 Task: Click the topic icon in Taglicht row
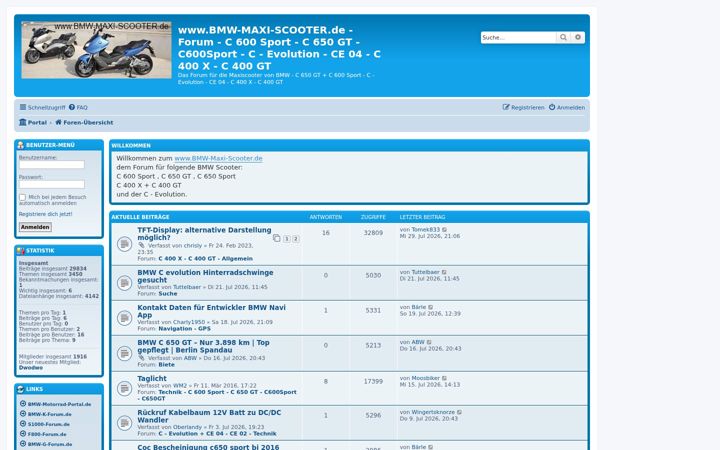[124, 388]
